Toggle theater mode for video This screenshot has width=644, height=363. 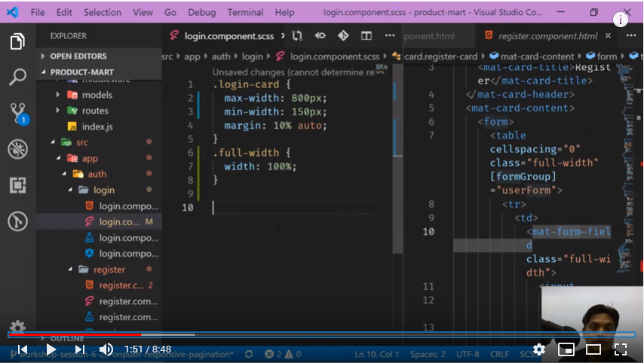[593, 349]
